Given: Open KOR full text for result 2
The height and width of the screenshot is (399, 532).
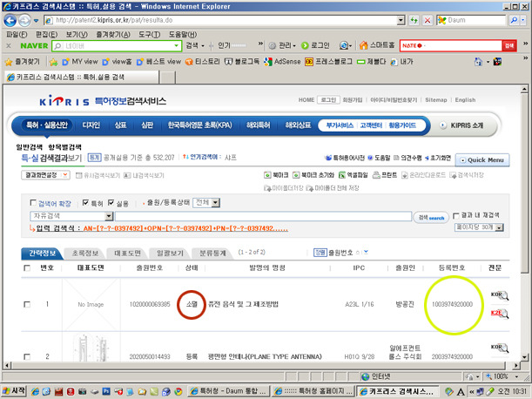Looking at the screenshot, I should [x=500, y=348].
